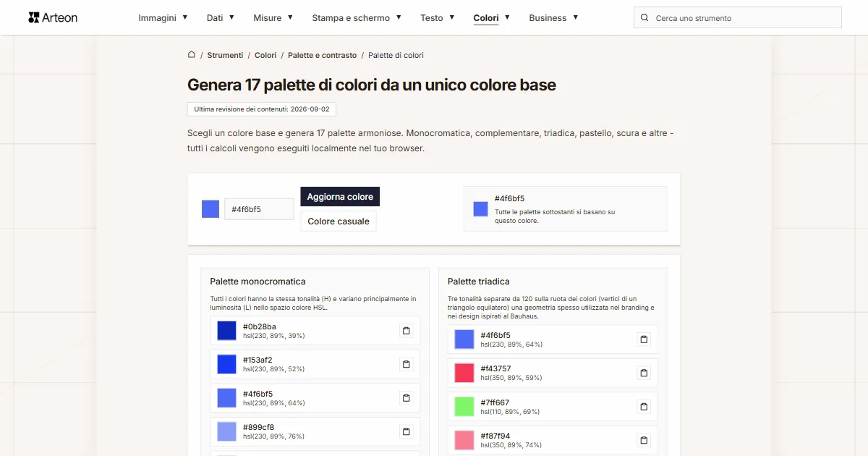Open the Immagini menu

pos(157,18)
